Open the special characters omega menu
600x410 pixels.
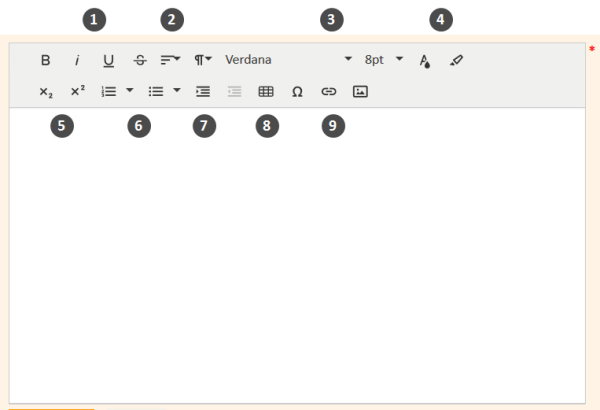click(297, 91)
